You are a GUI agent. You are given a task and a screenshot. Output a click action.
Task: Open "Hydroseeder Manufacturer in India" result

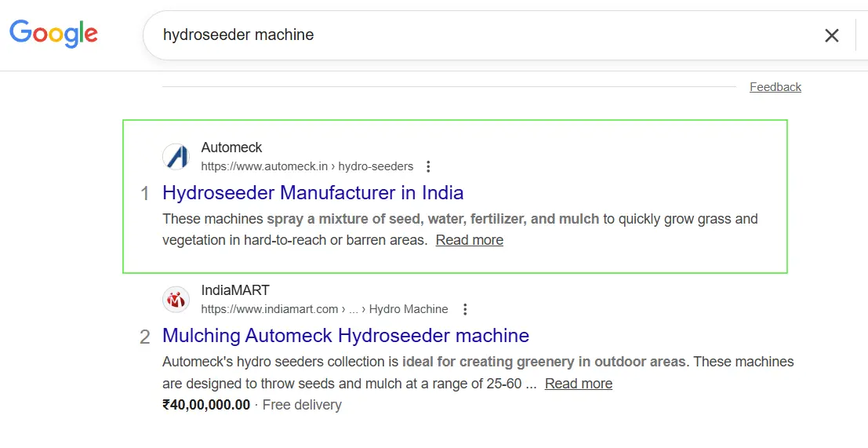pyautogui.click(x=313, y=193)
